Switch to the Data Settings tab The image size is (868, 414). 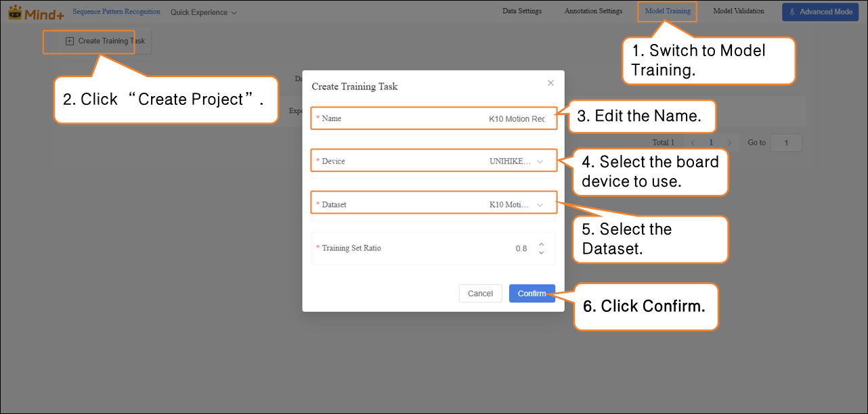click(x=521, y=11)
